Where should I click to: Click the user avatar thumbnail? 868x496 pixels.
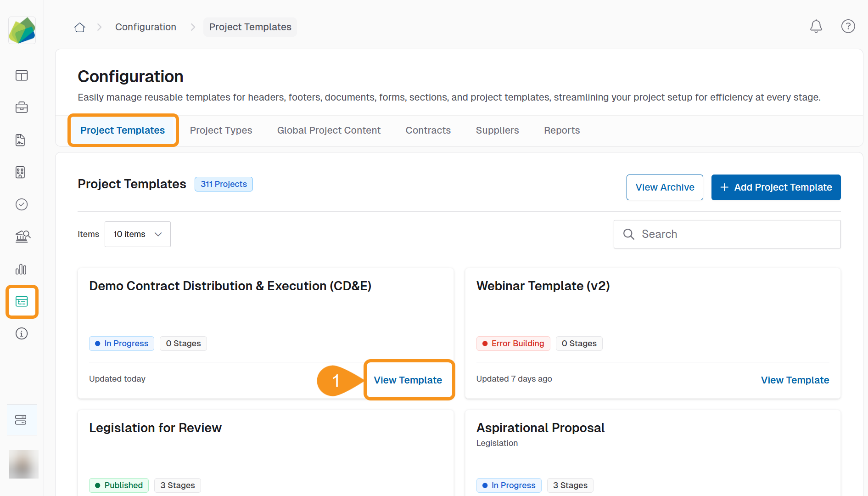23,464
